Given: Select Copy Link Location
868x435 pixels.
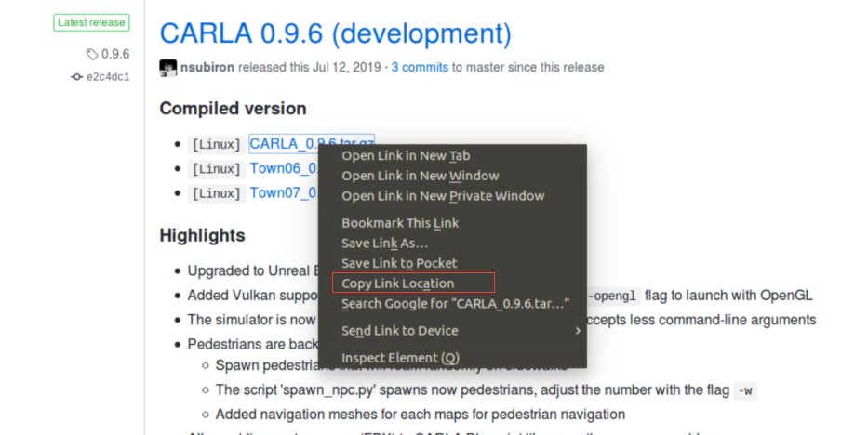Looking at the screenshot, I should point(398,283).
